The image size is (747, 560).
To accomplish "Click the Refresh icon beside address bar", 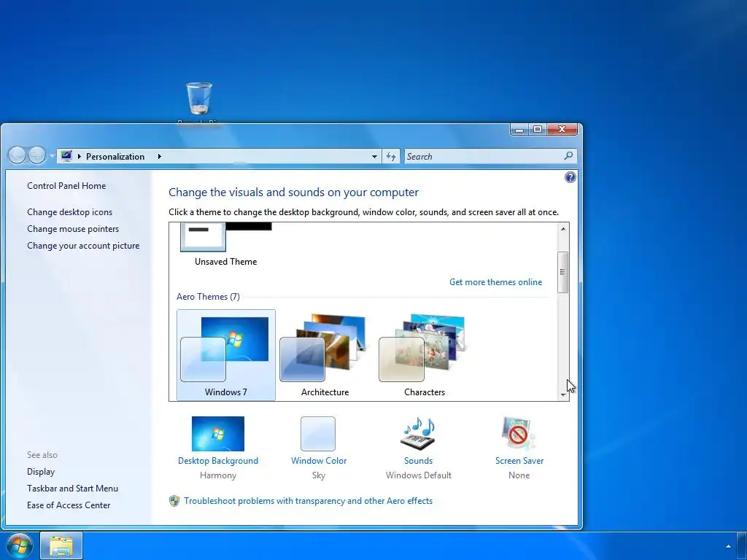I will click(x=391, y=156).
